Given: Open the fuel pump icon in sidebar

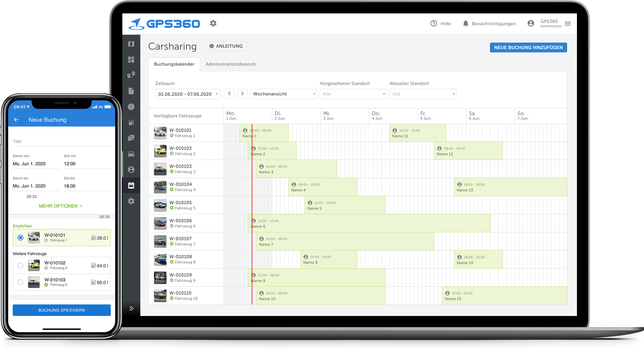Looking at the screenshot, I should (x=131, y=122).
